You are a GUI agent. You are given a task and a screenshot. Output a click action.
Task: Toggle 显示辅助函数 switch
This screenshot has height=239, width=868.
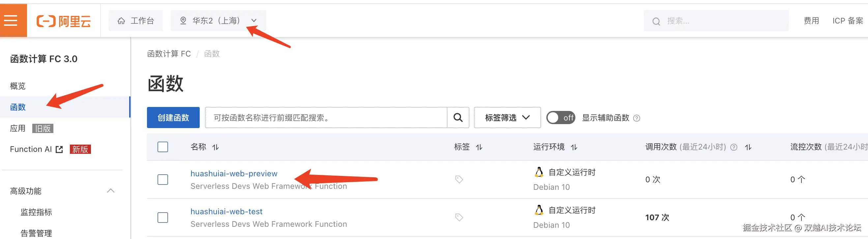coord(560,118)
